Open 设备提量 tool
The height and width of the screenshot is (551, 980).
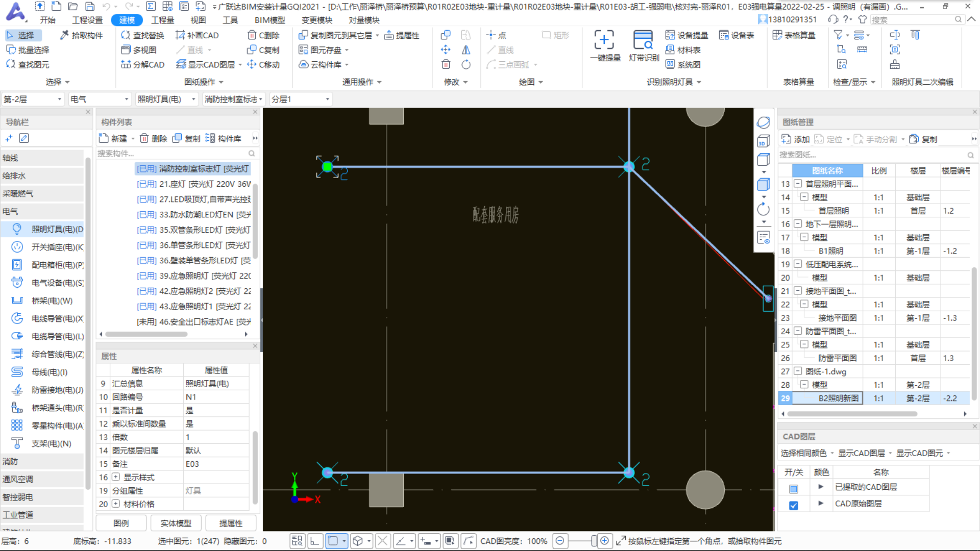(x=687, y=35)
